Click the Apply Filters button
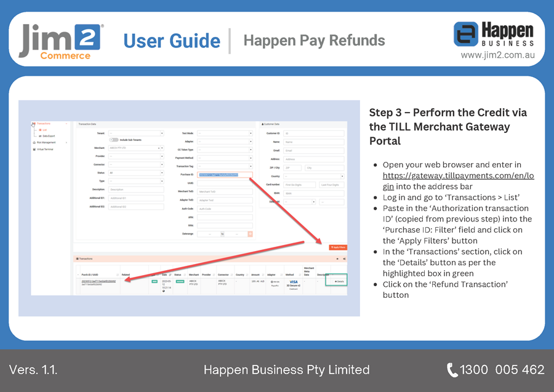The width and height of the screenshot is (554, 392). (x=338, y=247)
